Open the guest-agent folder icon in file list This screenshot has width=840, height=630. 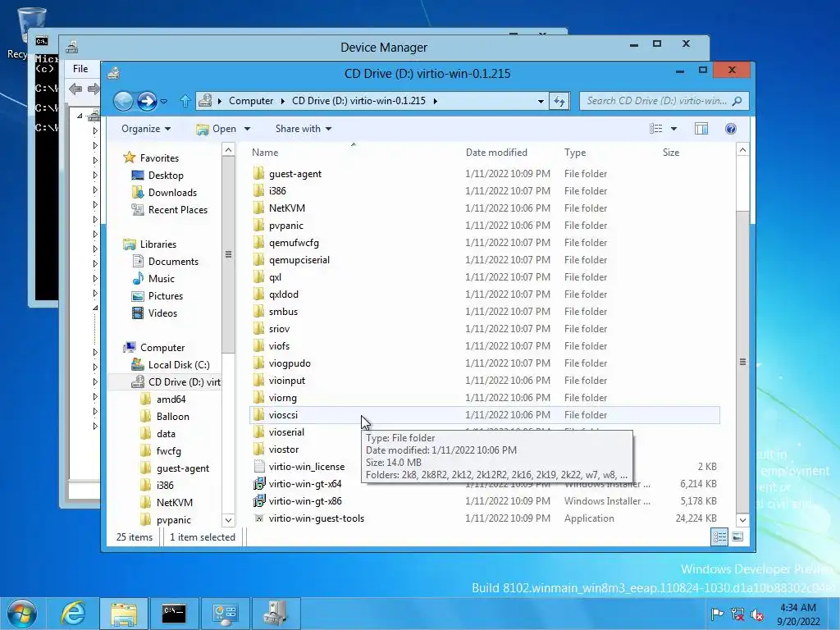point(258,174)
